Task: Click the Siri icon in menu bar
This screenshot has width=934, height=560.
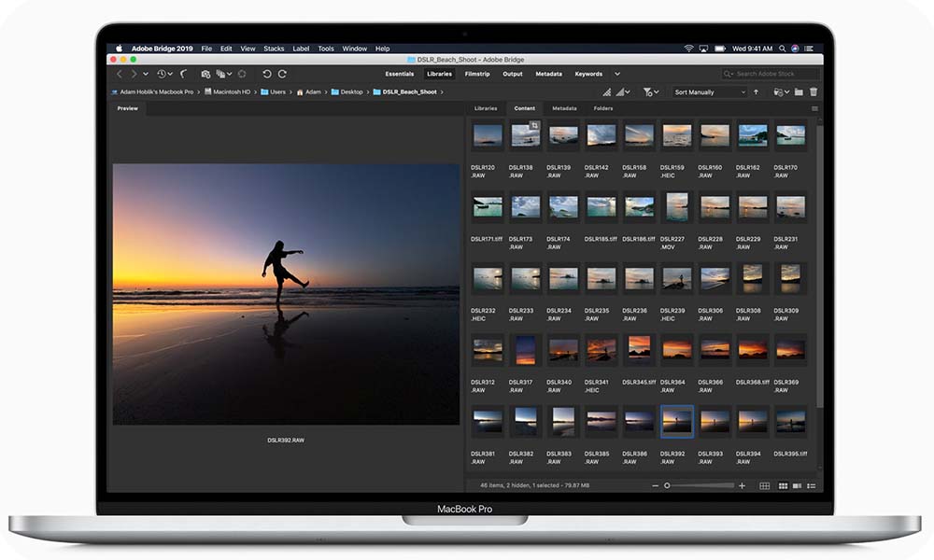Action: pos(795,49)
